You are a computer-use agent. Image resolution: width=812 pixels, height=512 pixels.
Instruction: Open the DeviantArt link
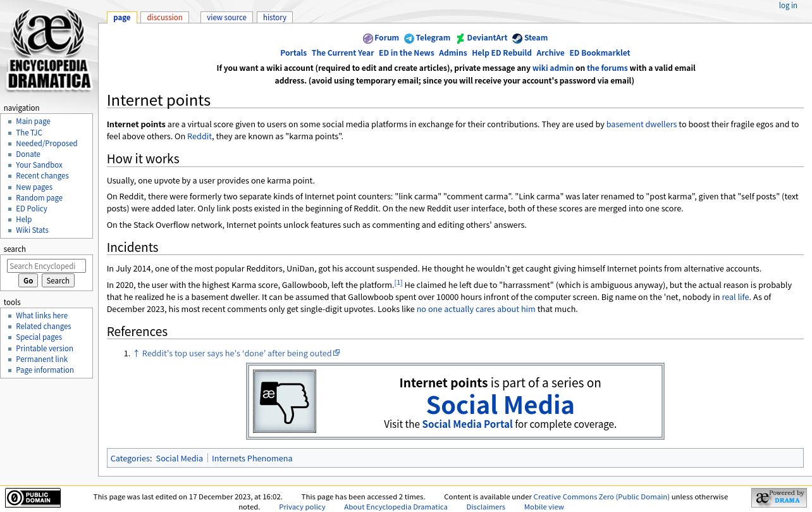(x=487, y=38)
